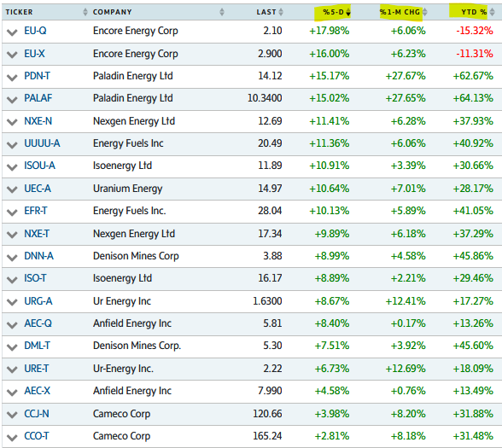
Task: Expand the URE-T row chevron
Action: pyautogui.click(x=12, y=370)
